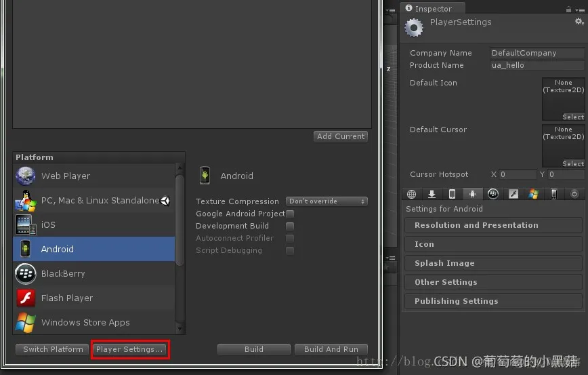The width and height of the screenshot is (588, 375).
Task: Click the Default Cursor texture slot
Action: pos(563,146)
